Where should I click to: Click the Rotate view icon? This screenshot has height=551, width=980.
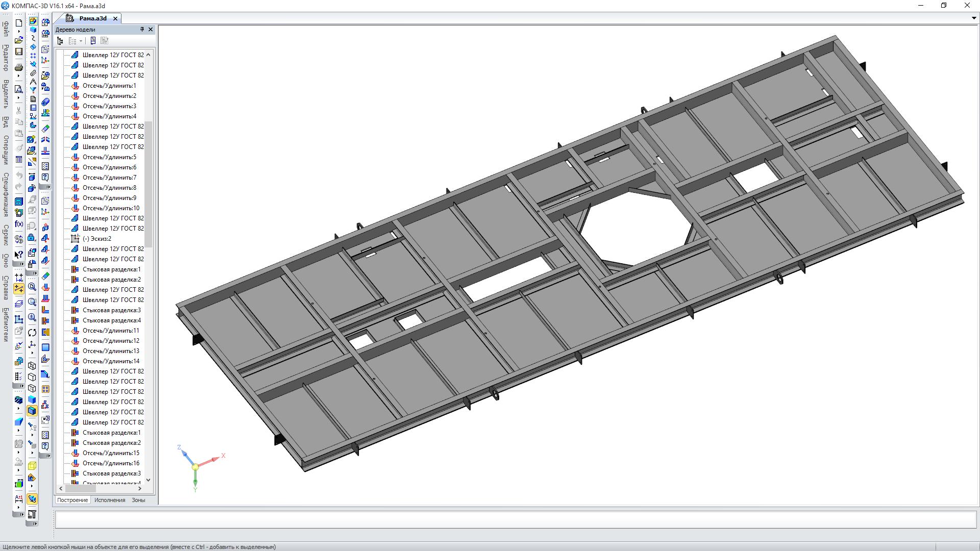(32, 333)
